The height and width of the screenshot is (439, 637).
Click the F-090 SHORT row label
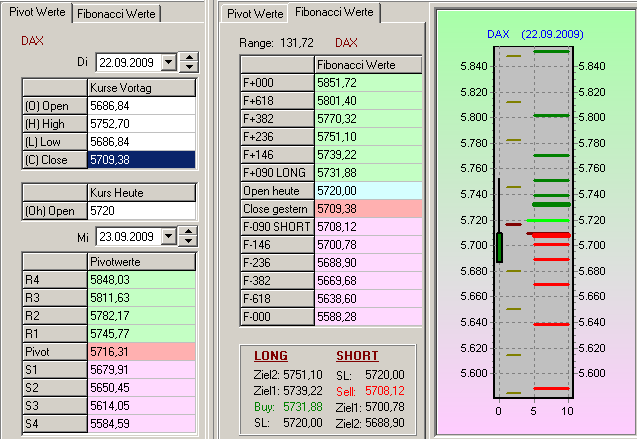tap(277, 226)
